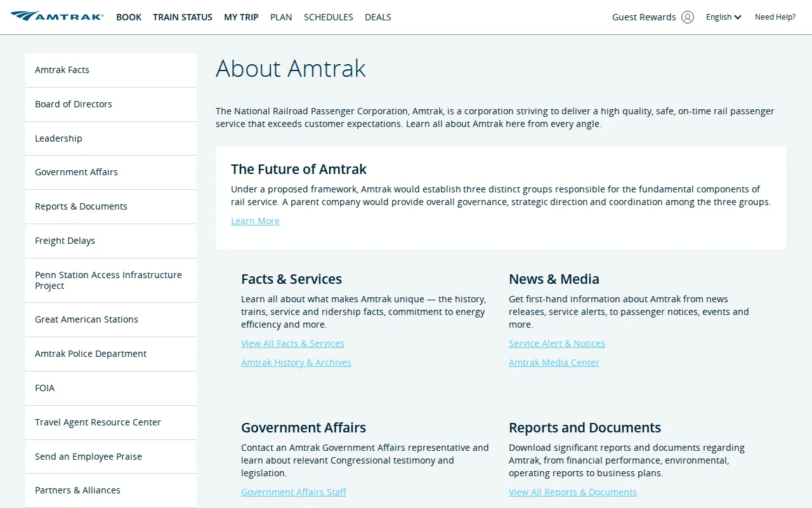
Task: Click the Guest Rewards link
Action: (x=644, y=17)
